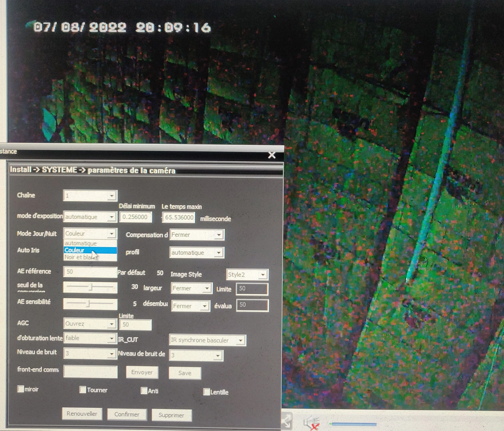Image resolution: width=504 pixels, height=431 pixels.
Task: Enable the miroir checkbox
Action: pos(21,389)
